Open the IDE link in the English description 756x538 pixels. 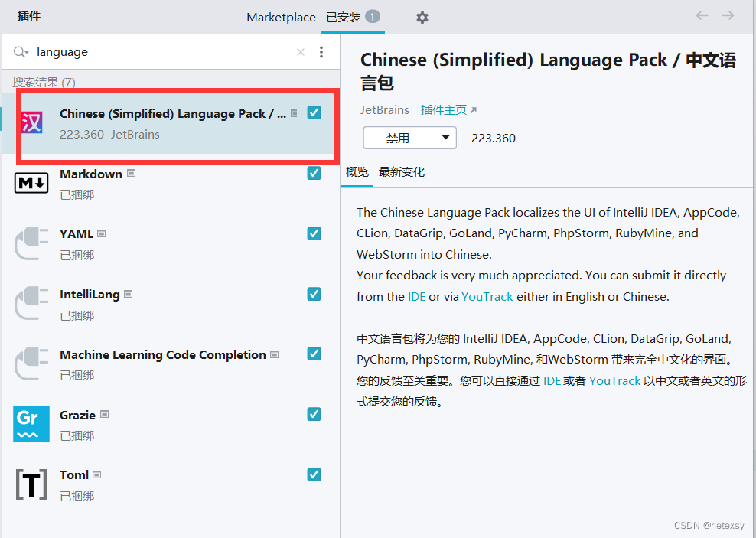tap(416, 296)
